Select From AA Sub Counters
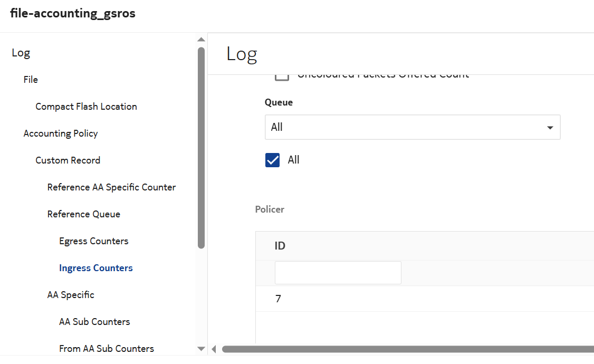 point(106,349)
